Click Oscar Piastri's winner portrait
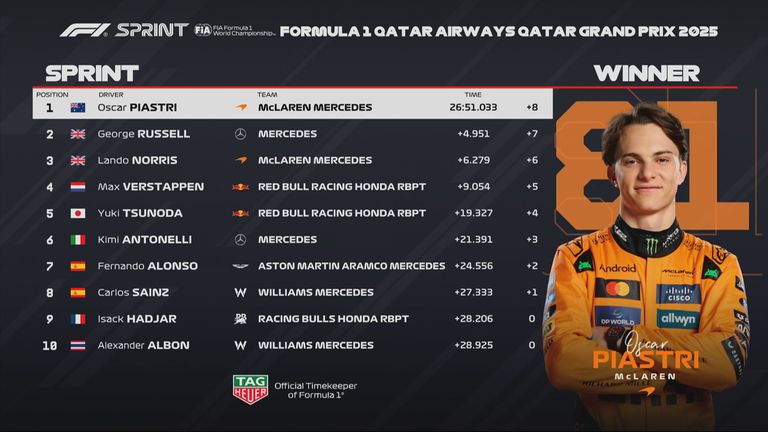 tap(647, 250)
